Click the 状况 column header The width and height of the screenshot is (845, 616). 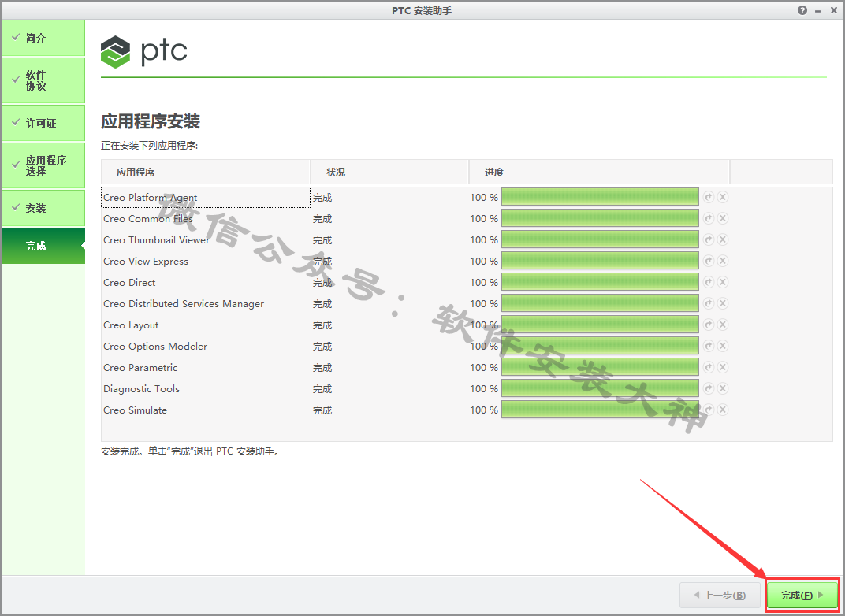click(x=389, y=173)
